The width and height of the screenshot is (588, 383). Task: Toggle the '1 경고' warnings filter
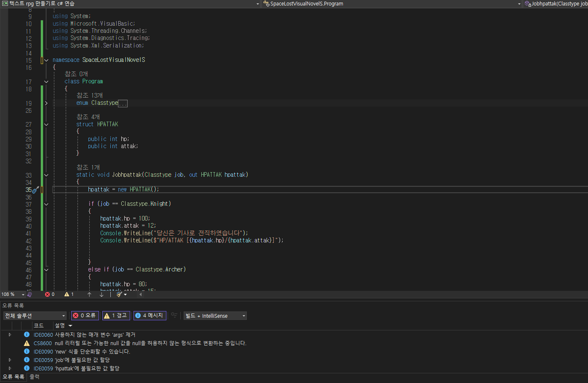(x=116, y=315)
